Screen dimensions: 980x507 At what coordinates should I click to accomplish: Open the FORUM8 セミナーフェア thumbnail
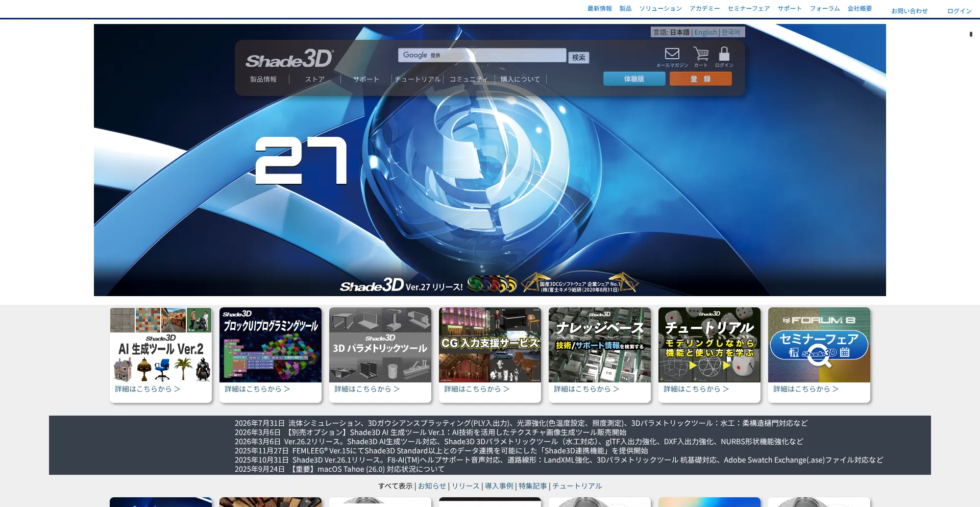coord(819,345)
